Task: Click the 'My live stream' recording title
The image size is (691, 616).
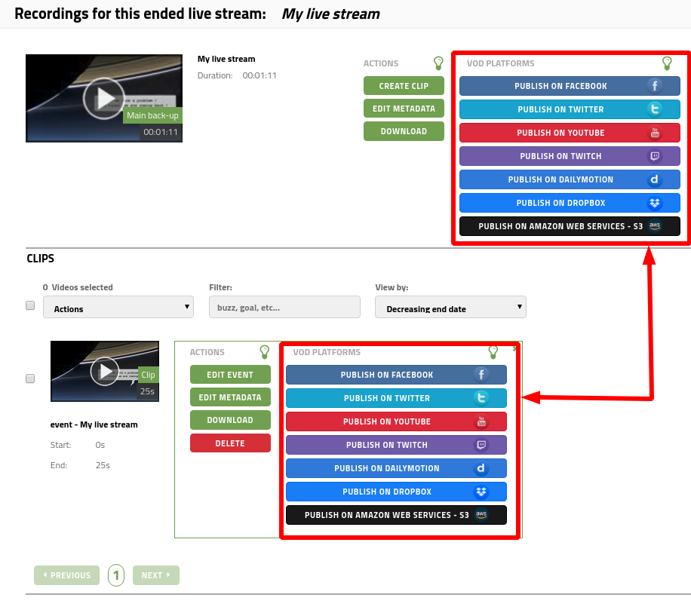Action: (226, 59)
